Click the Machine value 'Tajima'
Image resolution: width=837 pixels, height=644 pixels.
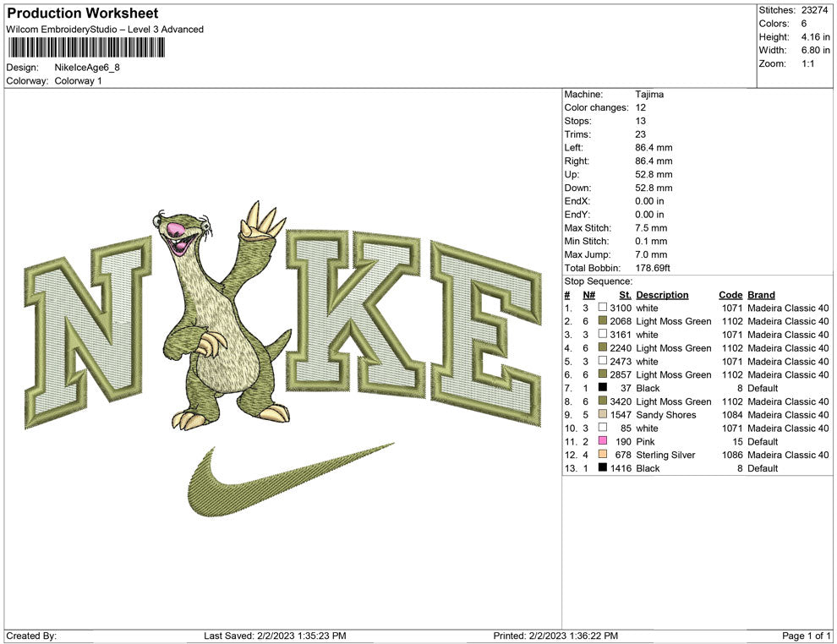pos(649,95)
